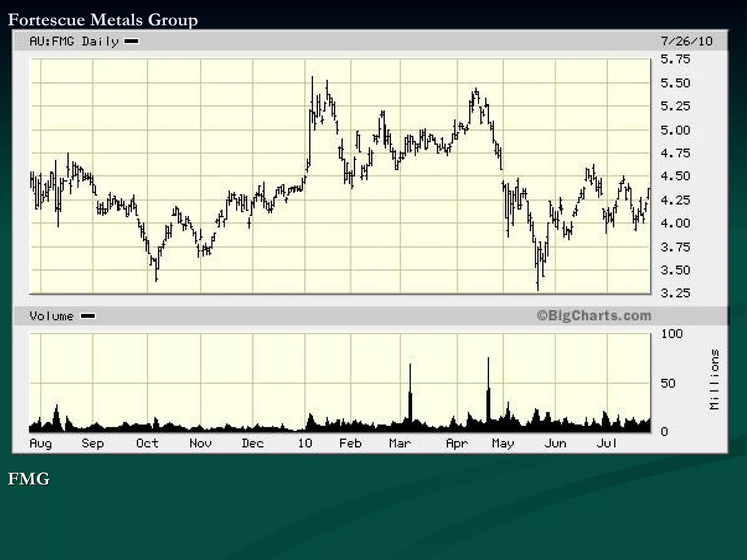Click the 4.50 price axis label

pos(676,176)
